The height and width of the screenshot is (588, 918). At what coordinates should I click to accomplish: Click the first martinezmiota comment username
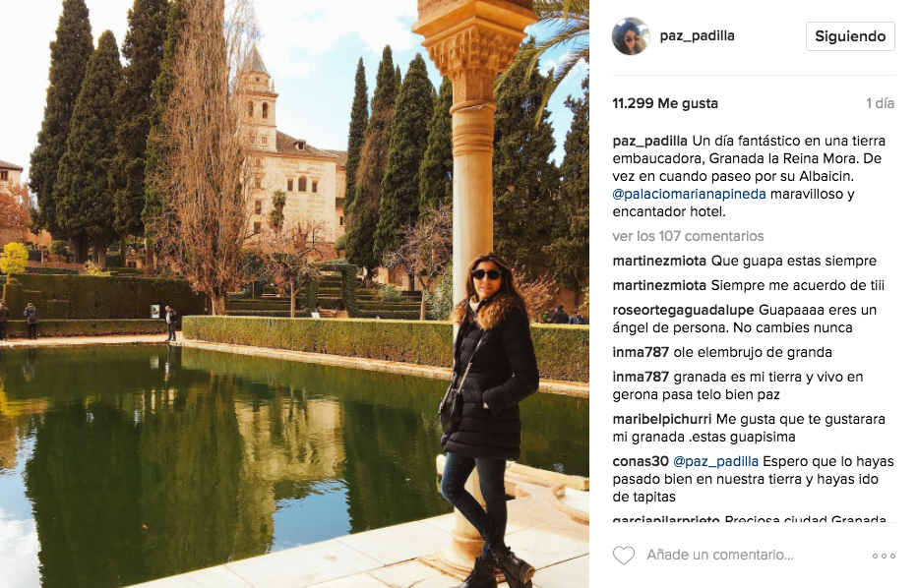point(659,261)
